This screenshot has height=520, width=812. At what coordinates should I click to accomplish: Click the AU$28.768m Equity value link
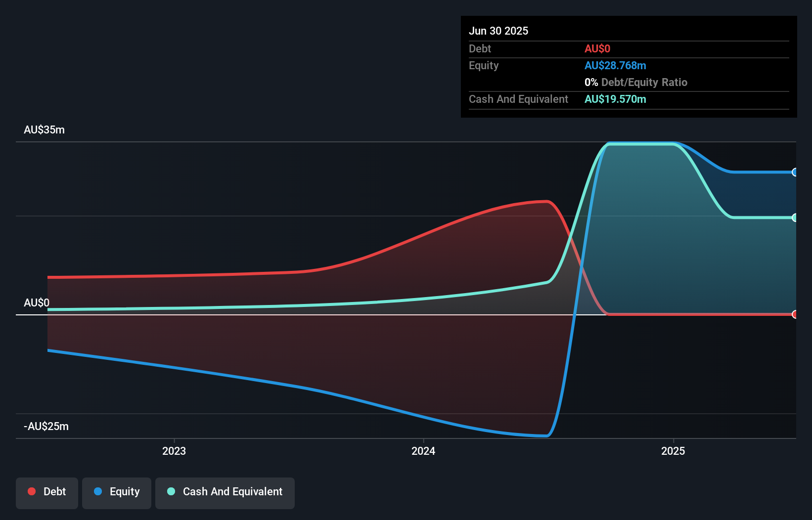(x=615, y=65)
